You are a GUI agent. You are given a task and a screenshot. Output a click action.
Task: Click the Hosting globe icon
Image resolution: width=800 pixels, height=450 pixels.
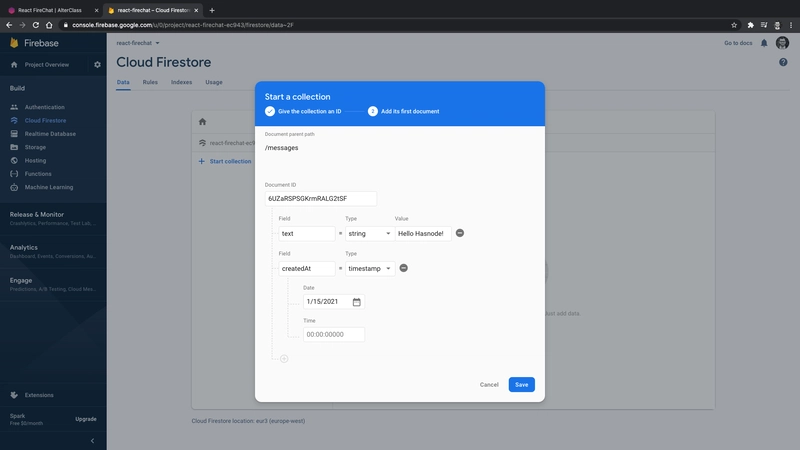14,160
